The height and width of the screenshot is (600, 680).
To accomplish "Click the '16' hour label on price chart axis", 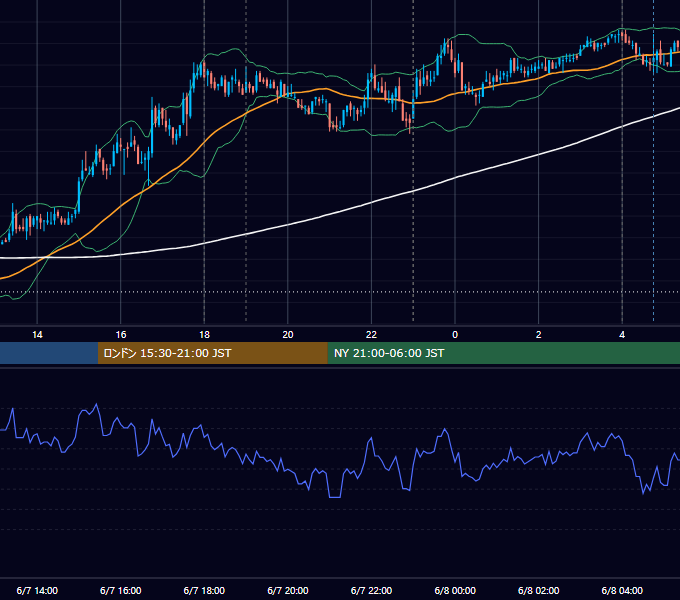I will pyautogui.click(x=121, y=335).
